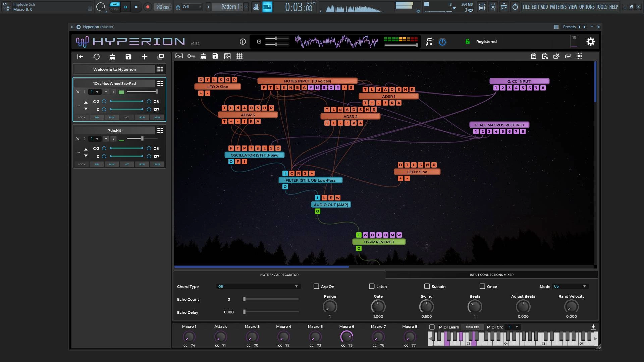The width and height of the screenshot is (644, 362).
Task: Open the MIDI Ch dropdown
Action: click(513, 327)
